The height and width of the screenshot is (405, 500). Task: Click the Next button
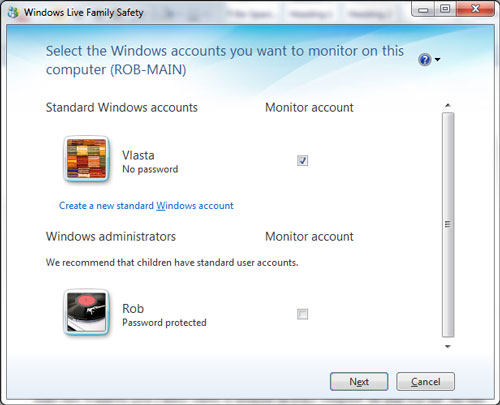[359, 381]
